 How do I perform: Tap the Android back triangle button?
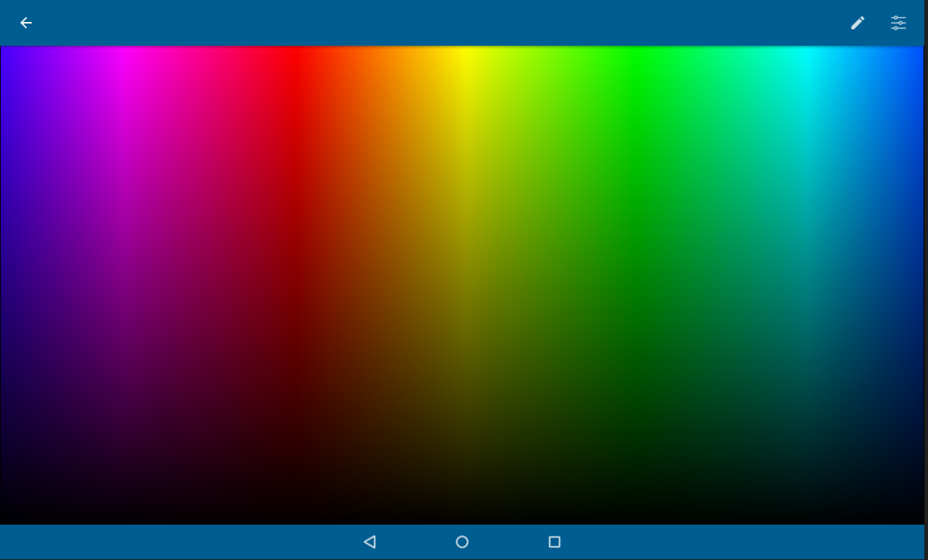[x=369, y=542]
